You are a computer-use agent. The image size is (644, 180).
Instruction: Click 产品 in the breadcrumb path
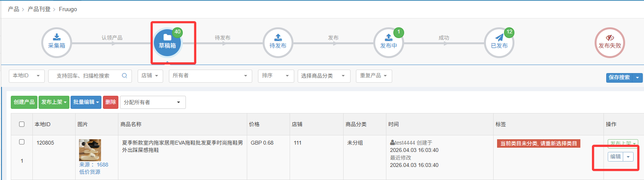pos(13,9)
